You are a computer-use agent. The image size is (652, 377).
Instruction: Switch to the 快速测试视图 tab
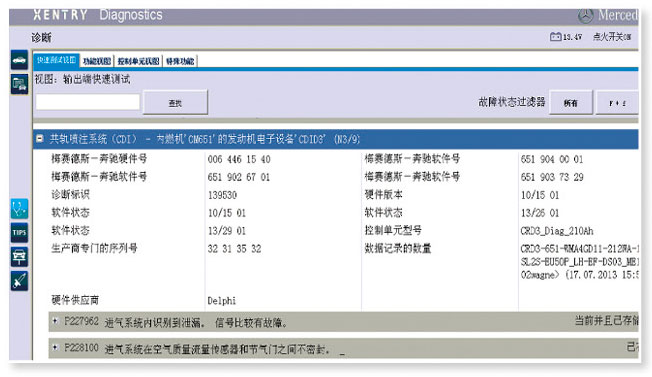(56, 60)
